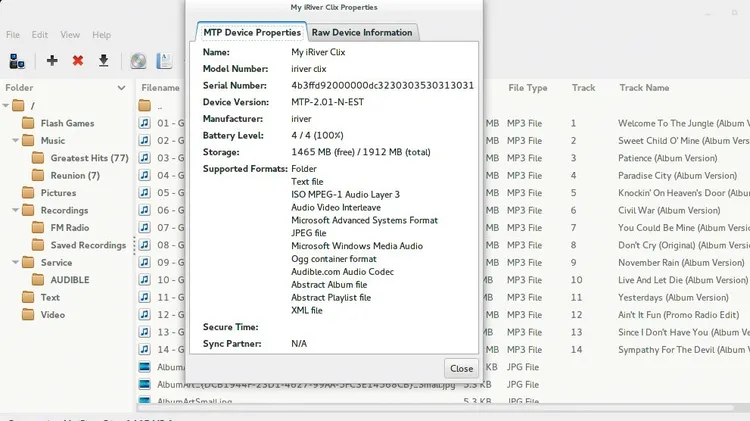Screen dimensions: 750x421
Task: Collapse the Service folder node
Action: point(15,262)
